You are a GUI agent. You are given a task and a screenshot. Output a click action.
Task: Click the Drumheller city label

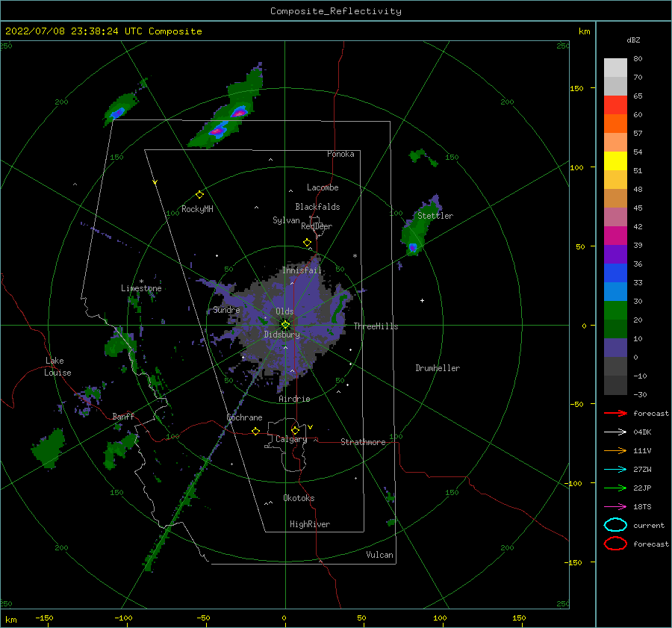tap(438, 368)
